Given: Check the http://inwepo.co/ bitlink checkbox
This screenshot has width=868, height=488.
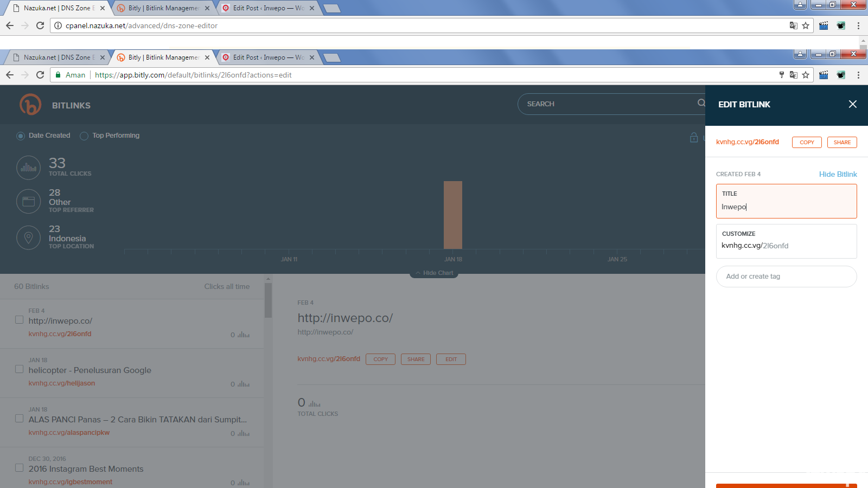Looking at the screenshot, I should point(20,320).
